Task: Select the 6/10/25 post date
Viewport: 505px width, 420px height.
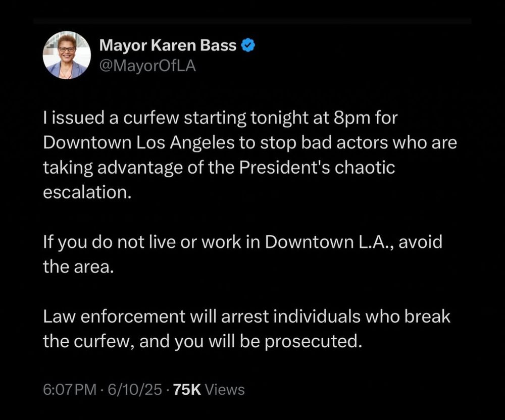Action: pos(135,389)
